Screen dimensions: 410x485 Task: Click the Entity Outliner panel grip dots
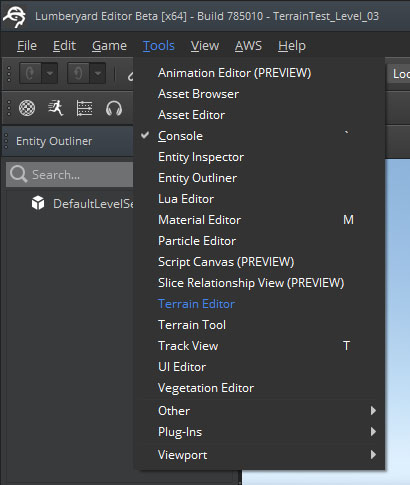(x=6, y=141)
